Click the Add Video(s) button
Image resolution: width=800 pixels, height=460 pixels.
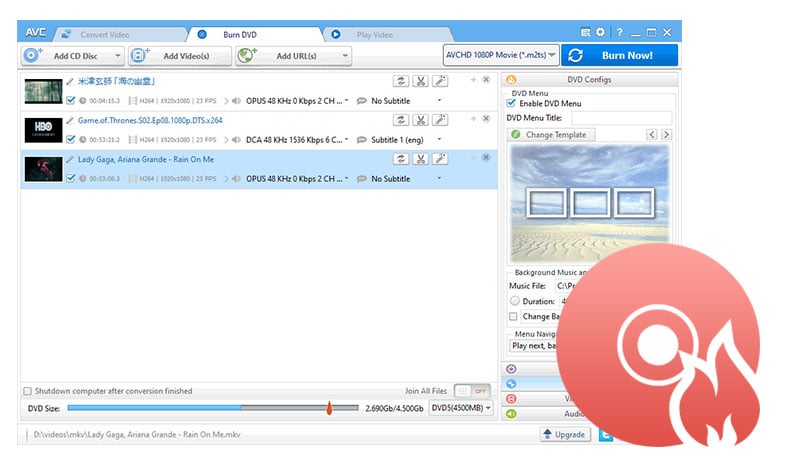click(180, 56)
